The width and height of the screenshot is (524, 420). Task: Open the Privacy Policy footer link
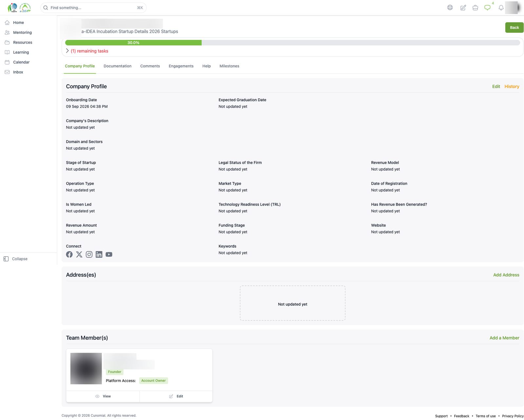[513, 416]
